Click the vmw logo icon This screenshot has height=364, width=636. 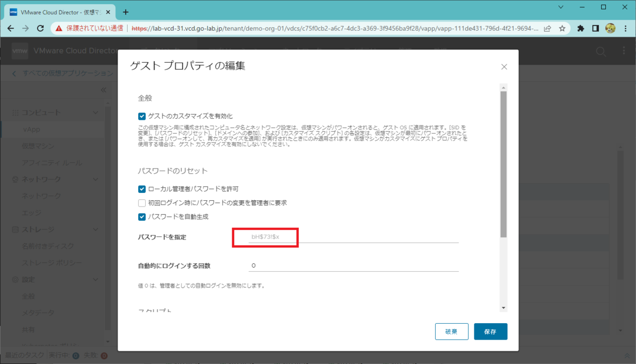[x=20, y=51]
